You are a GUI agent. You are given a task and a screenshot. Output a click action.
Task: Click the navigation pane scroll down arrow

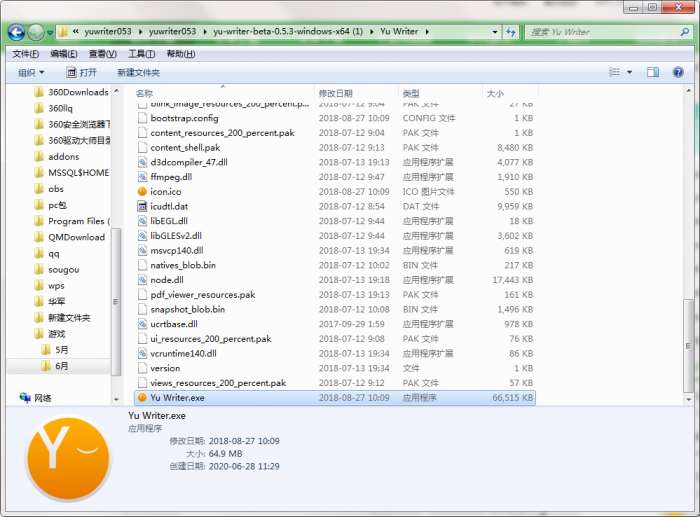tap(116, 399)
